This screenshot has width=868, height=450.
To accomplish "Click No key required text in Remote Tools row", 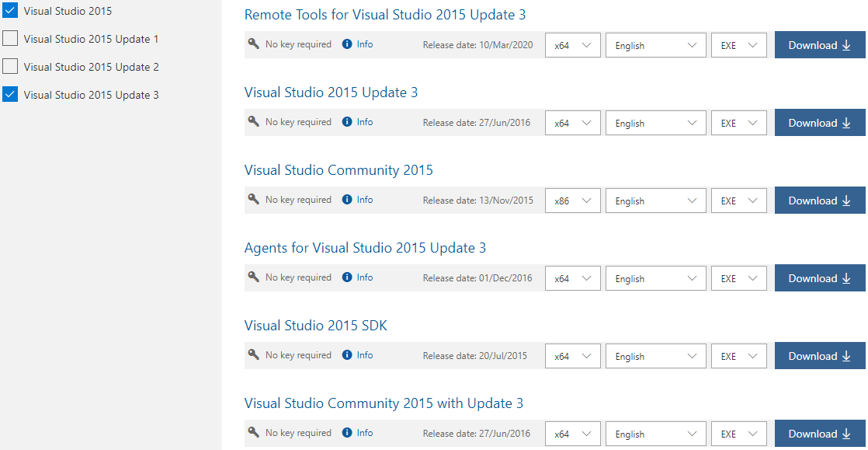I will coord(298,44).
